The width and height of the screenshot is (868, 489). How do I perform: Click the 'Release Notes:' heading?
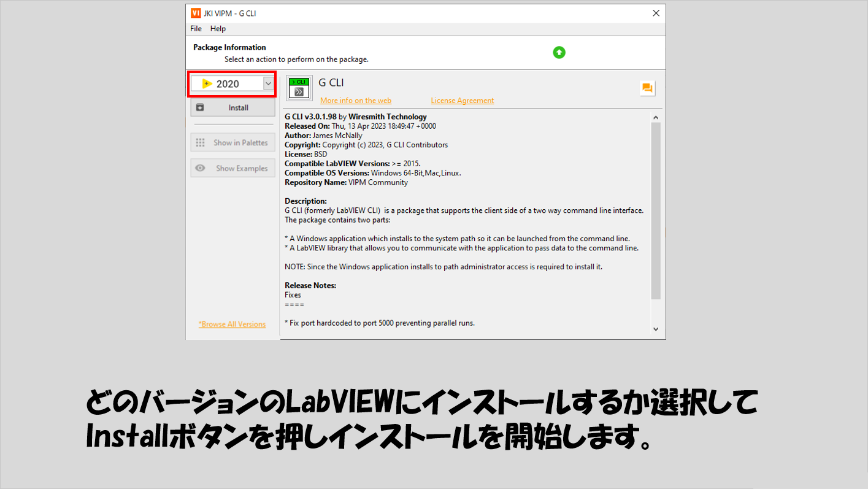(x=310, y=285)
